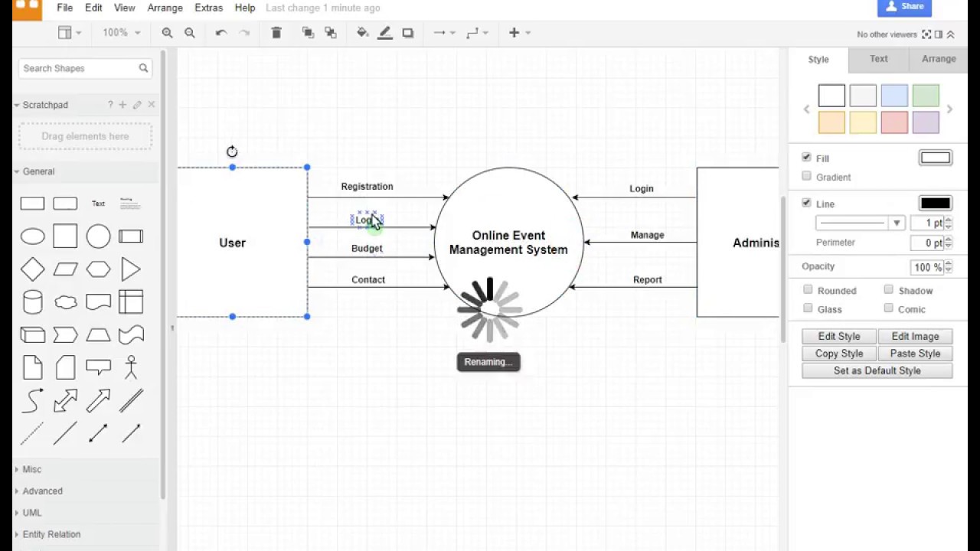Open the Waypoints connector dropdown
The image size is (980, 551).
[x=477, y=33]
